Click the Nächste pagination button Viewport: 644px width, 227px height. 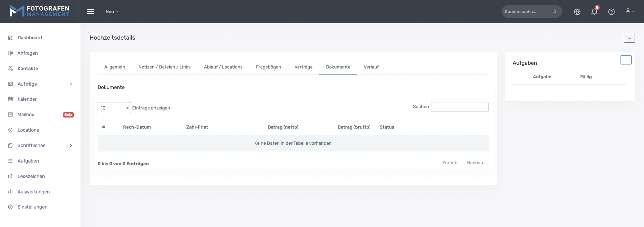(x=475, y=163)
